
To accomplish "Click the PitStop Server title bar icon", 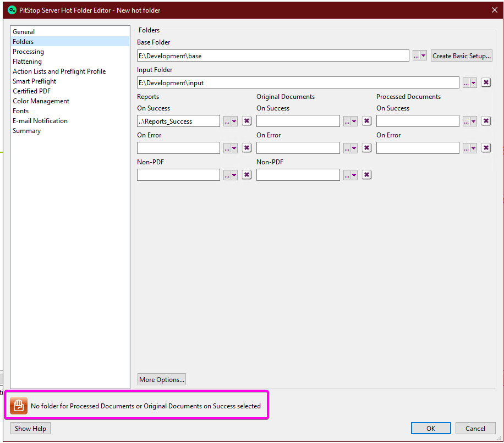I will 12,10.
